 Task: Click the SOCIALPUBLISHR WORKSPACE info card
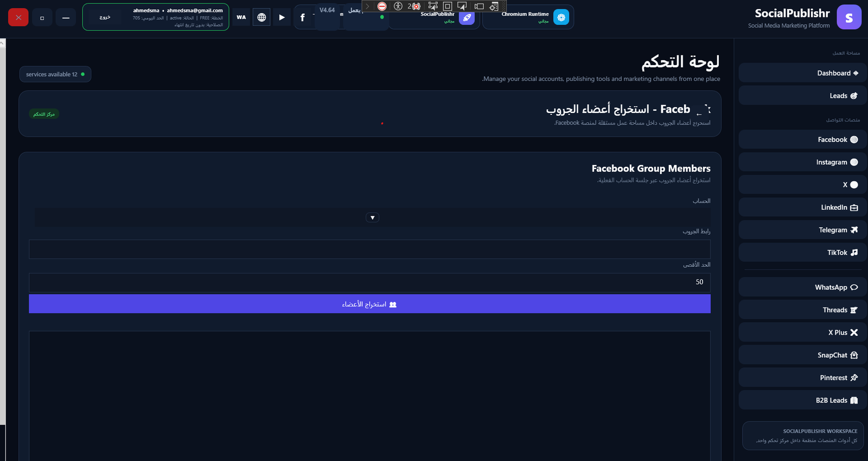point(803,436)
